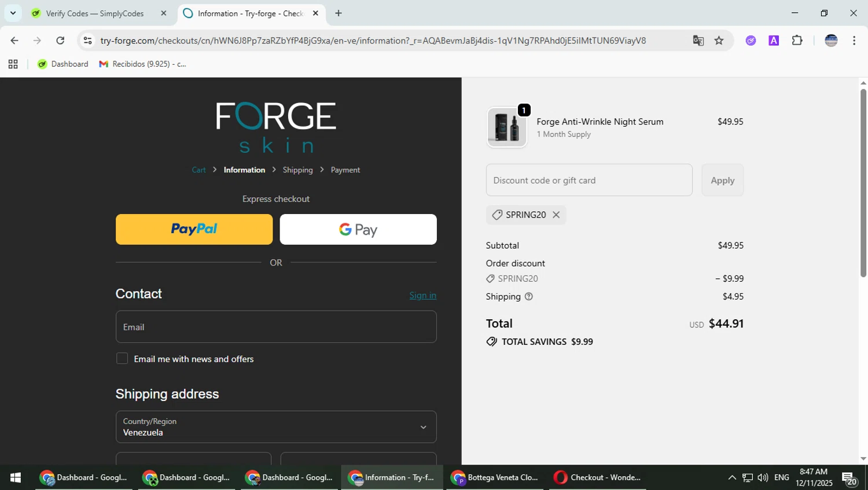Screen dimensions: 868x490
Task: Open the Dashboard bookmark
Action: tap(63, 64)
